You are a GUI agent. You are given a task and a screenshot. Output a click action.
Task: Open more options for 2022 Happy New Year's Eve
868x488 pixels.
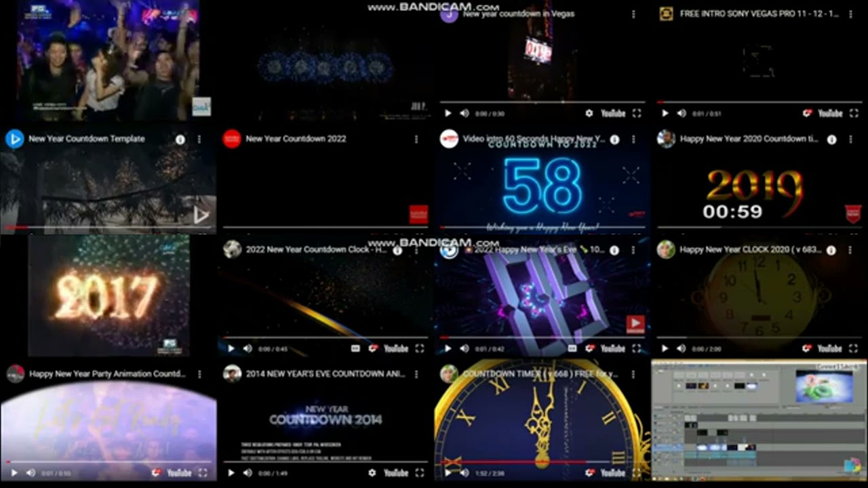coord(633,250)
